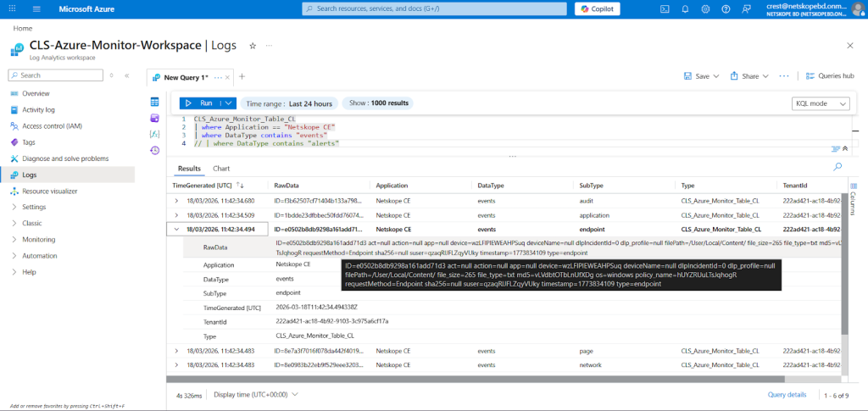868x411 pixels.
Task: Open the Functions pane icon
Action: (x=155, y=134)
